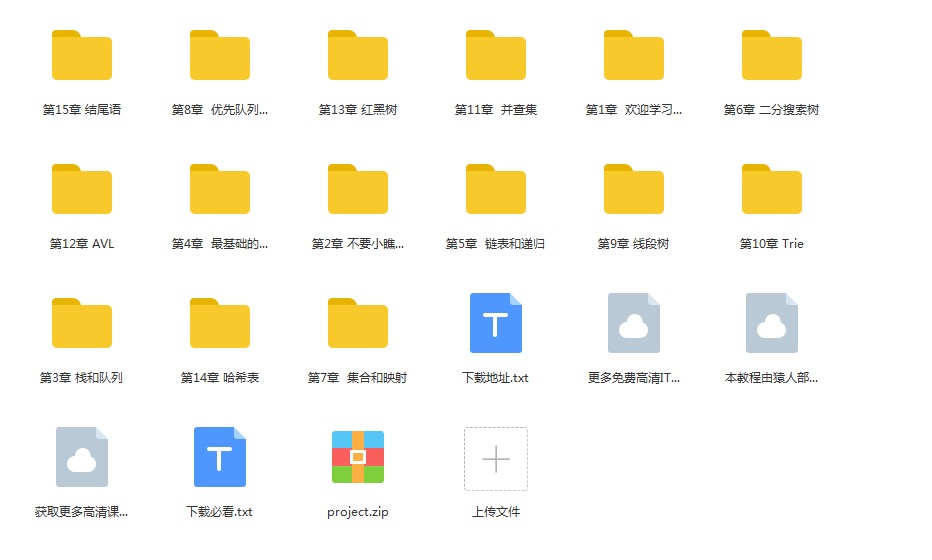This screenshot has width=932, height=560.
Task: Click the 第2章 不要小瞧 folder icon
Action: point(358,189)
